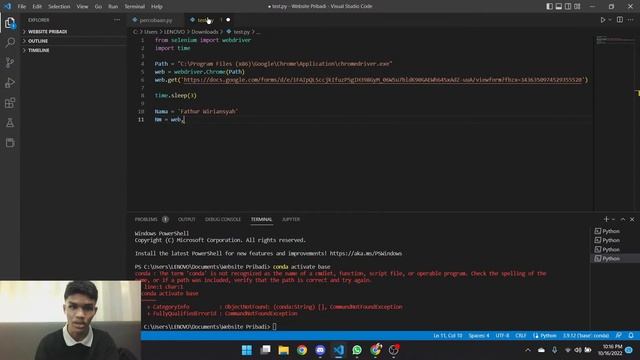This screenshot has height=360, width=640.
Task: Click the unsaved dot on test.py tab
Action: 228,20
